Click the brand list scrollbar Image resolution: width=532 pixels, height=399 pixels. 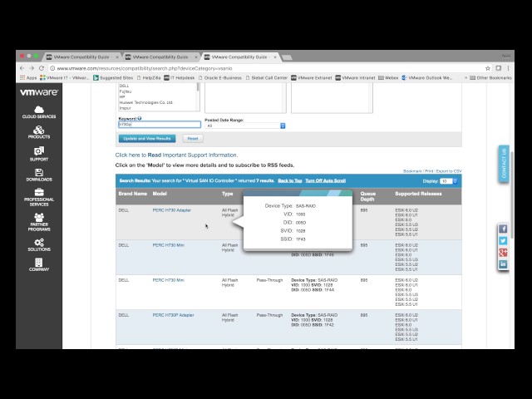tap(198, 86)
